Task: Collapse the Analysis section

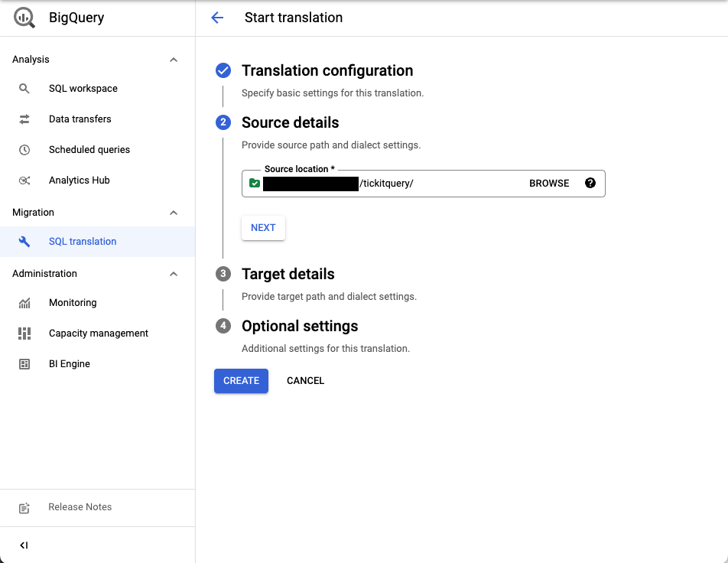Action: [x=174, y=59]
